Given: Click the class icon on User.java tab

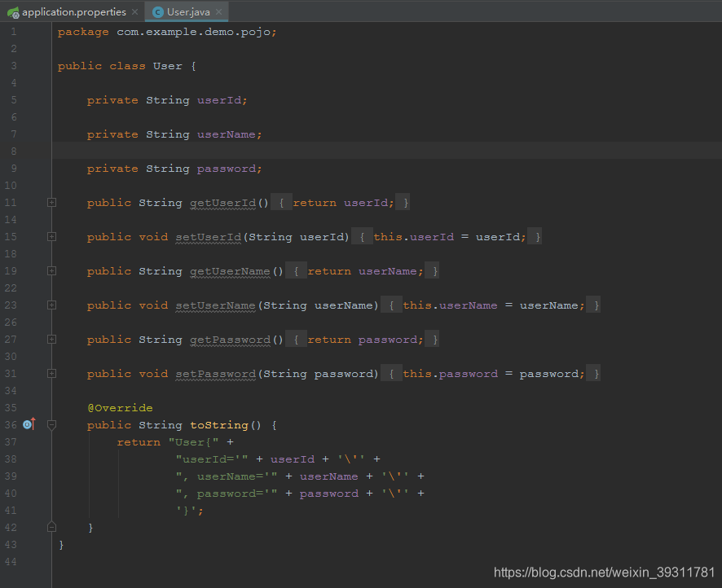Looking at the screenshot, I should (x=158, y=12).
